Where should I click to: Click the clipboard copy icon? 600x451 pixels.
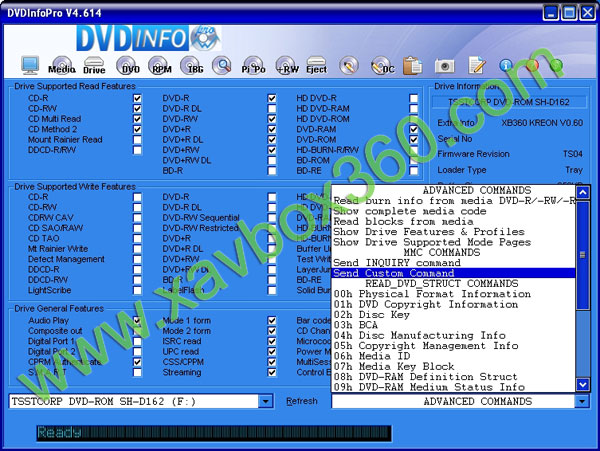click(412, 65)
